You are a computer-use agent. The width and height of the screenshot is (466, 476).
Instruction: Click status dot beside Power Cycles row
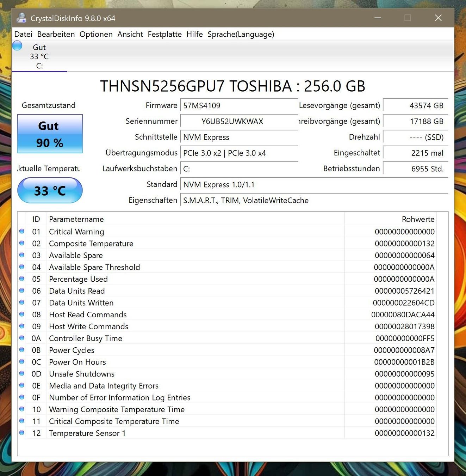point(22,350)
